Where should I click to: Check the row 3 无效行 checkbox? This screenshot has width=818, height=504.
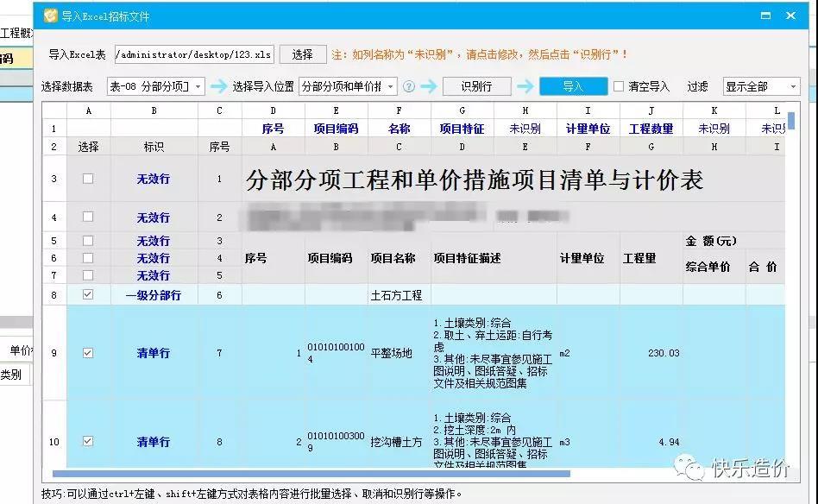(x=87, y=180)
